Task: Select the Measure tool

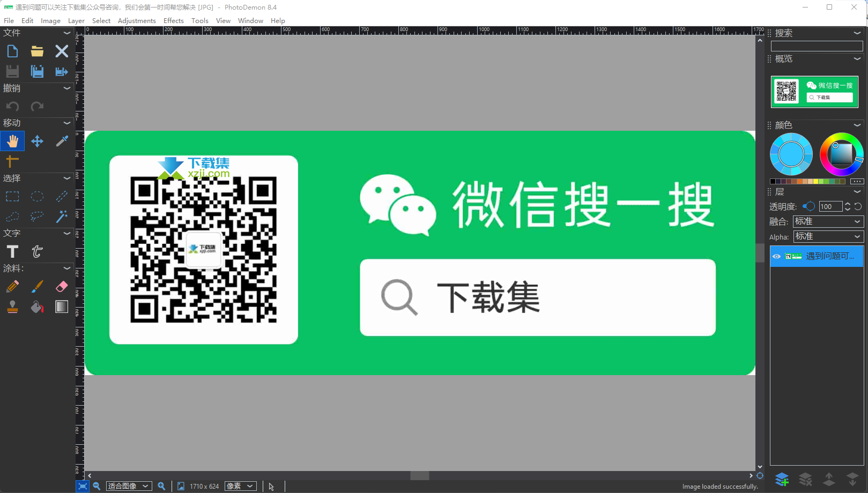Action: tap(12, 160)
